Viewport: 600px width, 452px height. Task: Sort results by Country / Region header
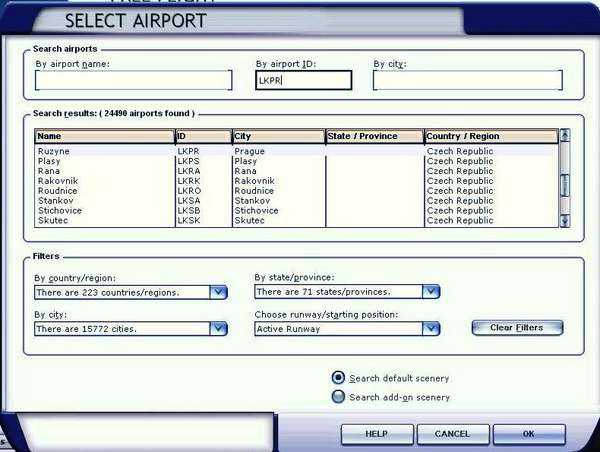[x=490, y=136]
